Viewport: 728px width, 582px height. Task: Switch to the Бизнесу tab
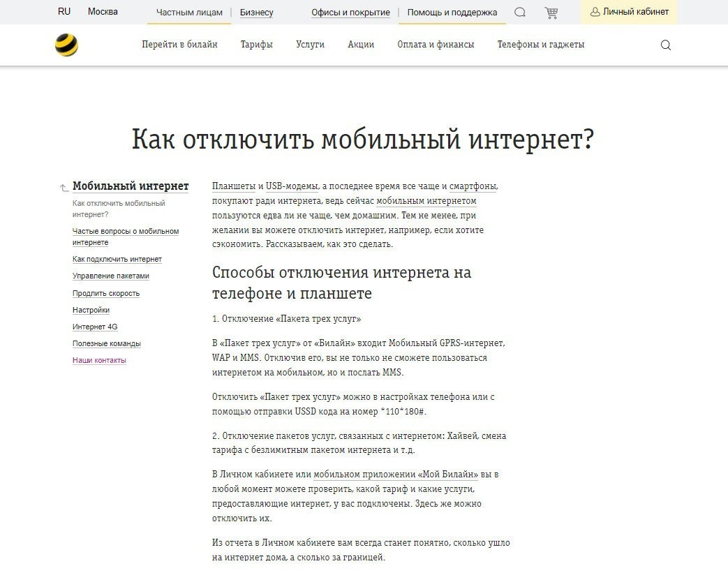point(256,12)
